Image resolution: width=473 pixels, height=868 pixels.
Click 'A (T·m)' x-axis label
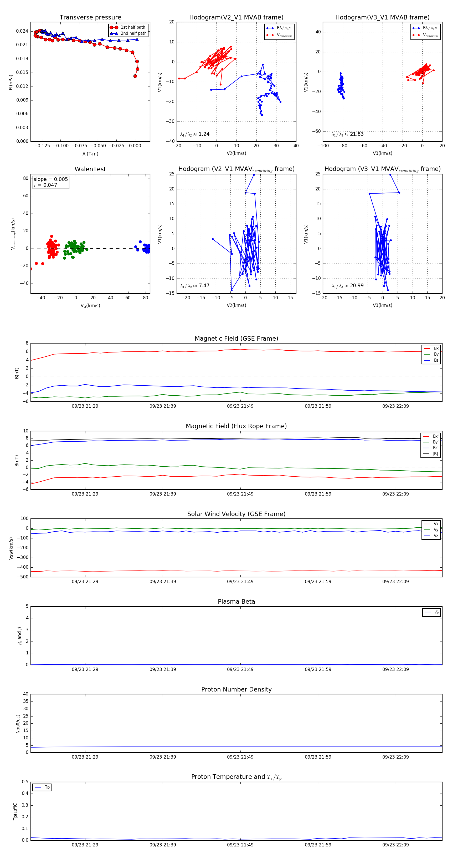(90, 154)
